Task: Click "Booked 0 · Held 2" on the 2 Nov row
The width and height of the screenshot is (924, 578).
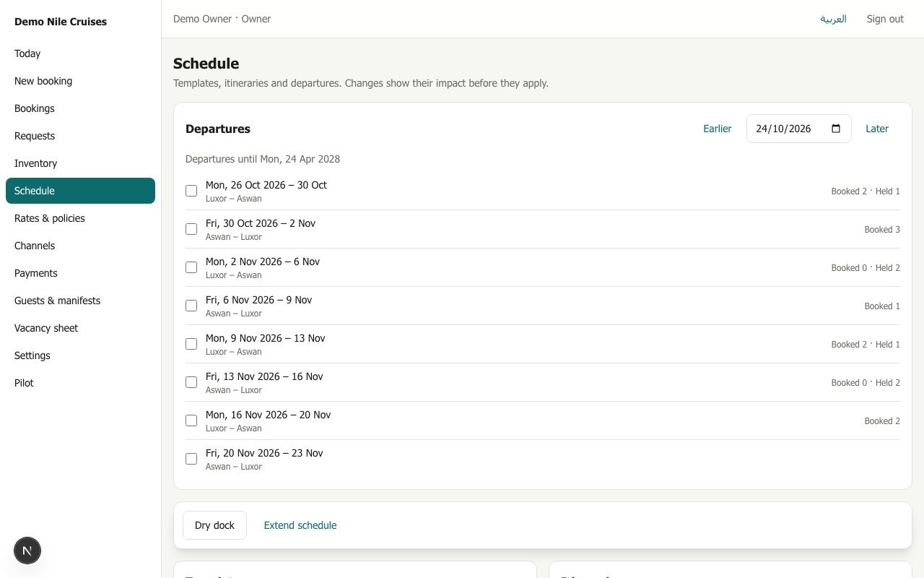Action: point(866,268)
